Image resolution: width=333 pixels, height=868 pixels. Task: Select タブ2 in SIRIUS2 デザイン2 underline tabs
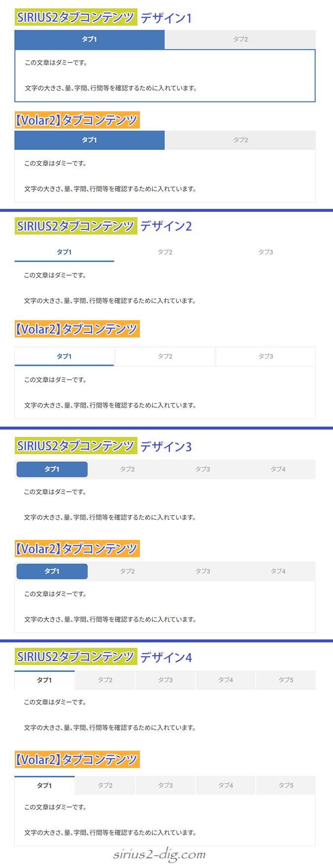point(165,252)
